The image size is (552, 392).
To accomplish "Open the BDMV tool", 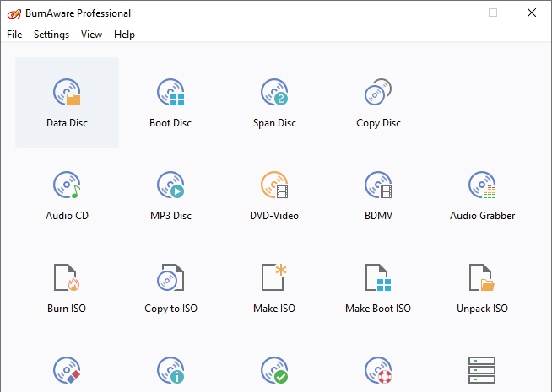I will click(x=378, y=196).
